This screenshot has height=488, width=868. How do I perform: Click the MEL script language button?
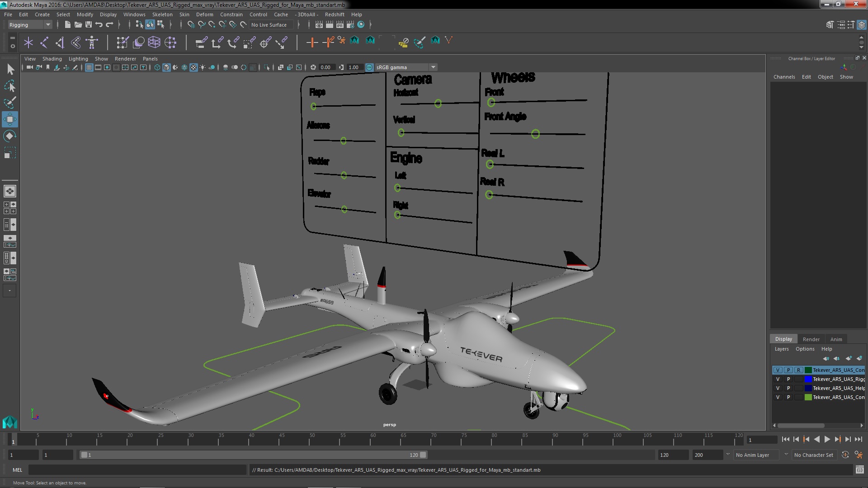pyautogui.click(x=17, y=470)
